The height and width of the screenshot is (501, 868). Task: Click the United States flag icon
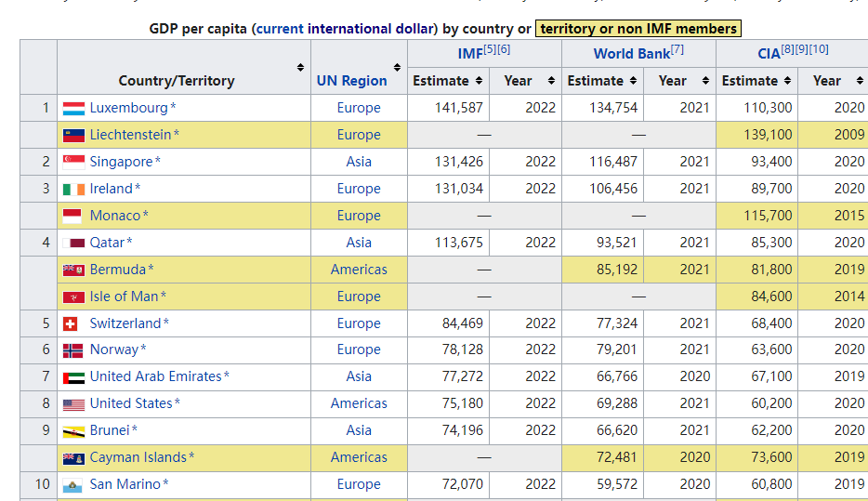[x=73, y=404]
